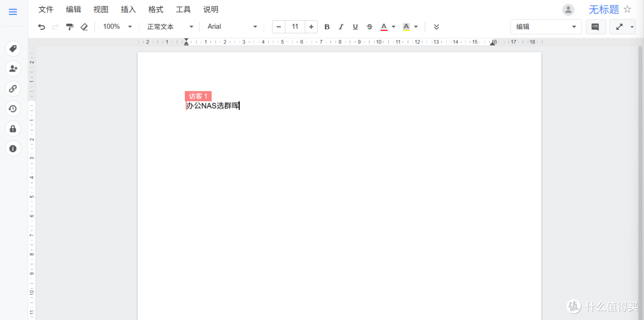Image resolution: width=644 pixels, height=320 pixels.
Task: Expand the text color dropdown arrow
Action: 394,27
